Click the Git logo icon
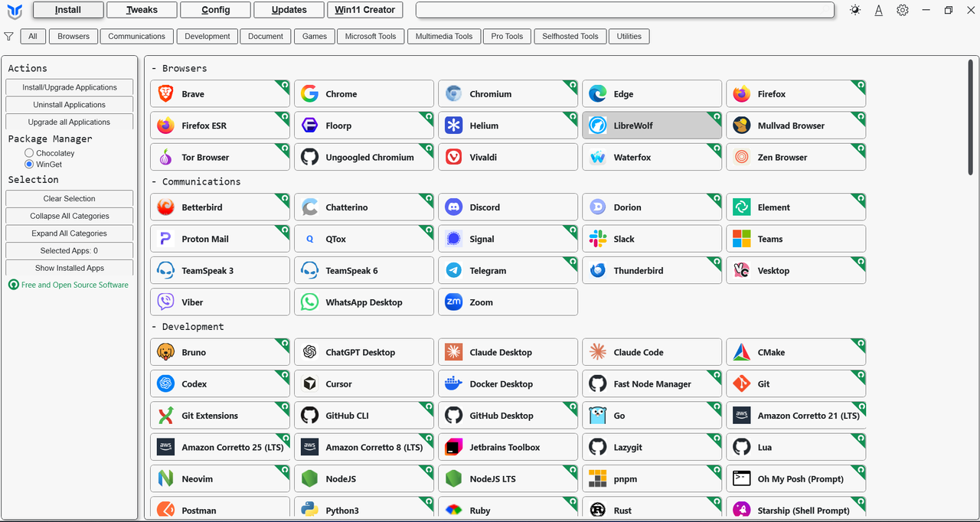The width and height of the screenshot is (980, 522). [x=741, y=384]
